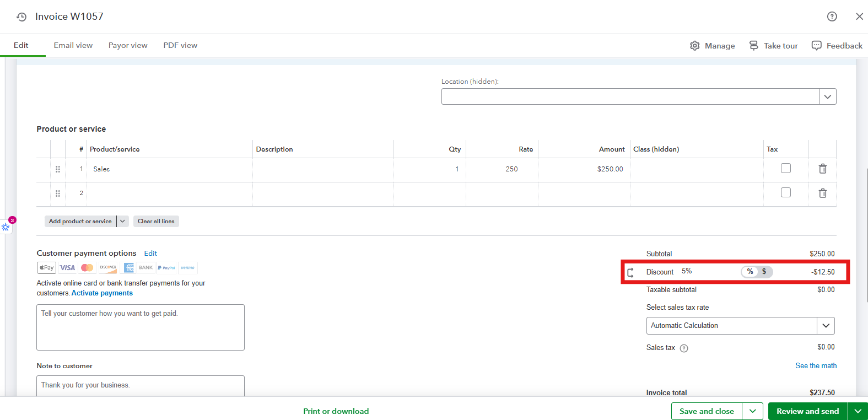The image size is (868, 420).
Task: Click the 5% discount value field
Action: [687, 271]
